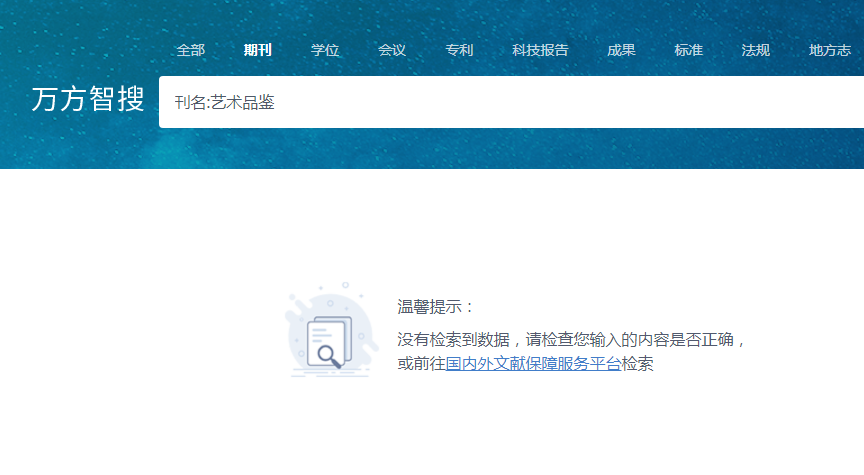This screenshot has width=864, height=475.
Task: Select the 地方志 tab
Action: [x=830, y=50]
